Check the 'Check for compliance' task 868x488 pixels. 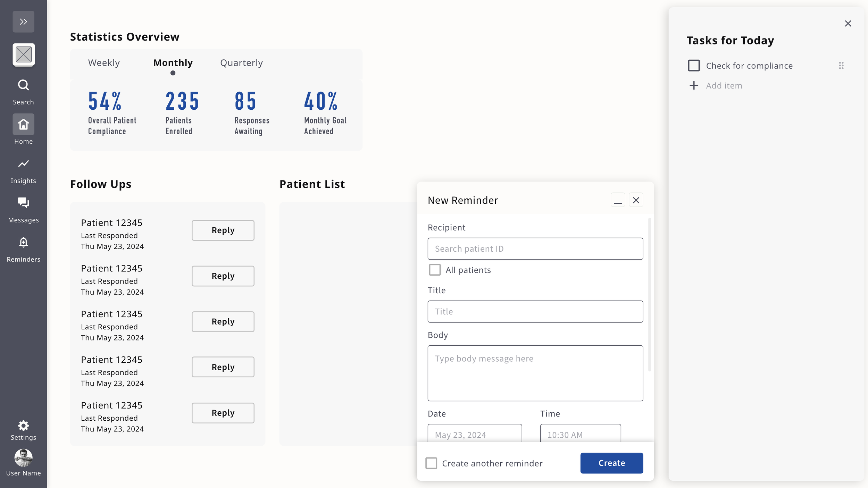693,66
